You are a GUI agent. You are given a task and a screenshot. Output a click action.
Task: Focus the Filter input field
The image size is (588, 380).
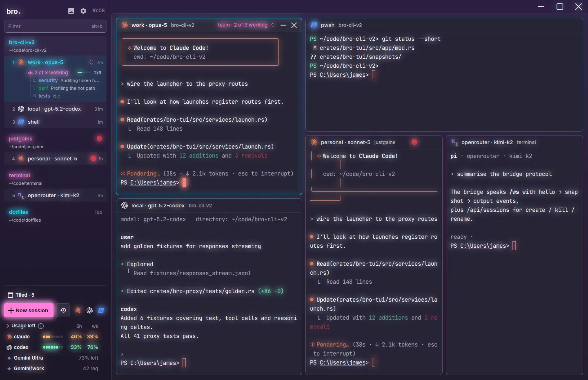pos(55,27)
